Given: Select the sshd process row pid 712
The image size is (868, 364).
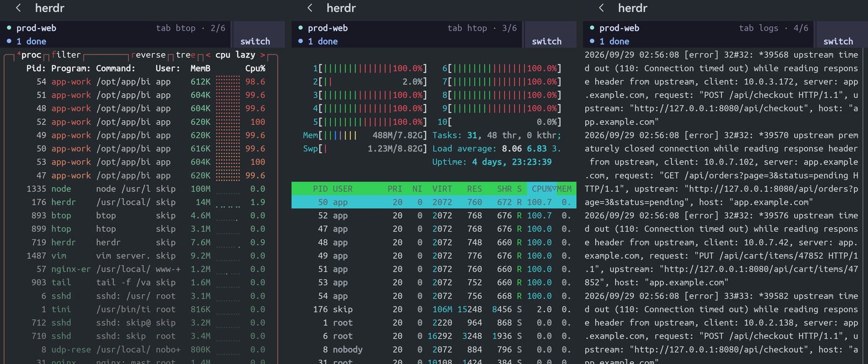Looking at the screenshot, I should coord(140,322).
